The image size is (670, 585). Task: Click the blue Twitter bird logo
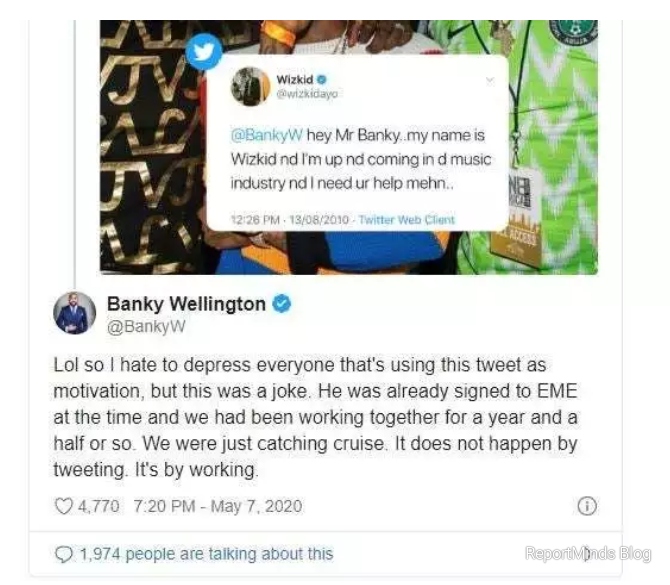pos(204,52)
